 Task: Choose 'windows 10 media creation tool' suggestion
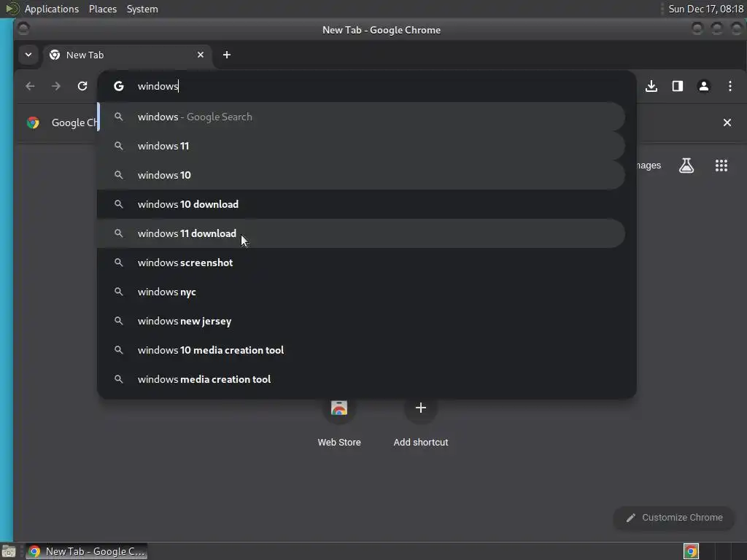(361, 350)
